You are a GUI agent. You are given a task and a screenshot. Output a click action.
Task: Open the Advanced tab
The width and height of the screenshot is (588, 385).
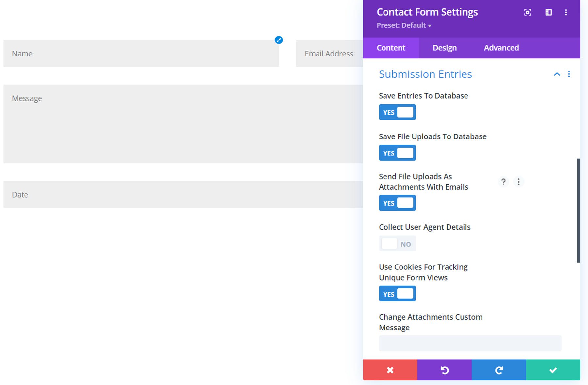tap(501, 48)
